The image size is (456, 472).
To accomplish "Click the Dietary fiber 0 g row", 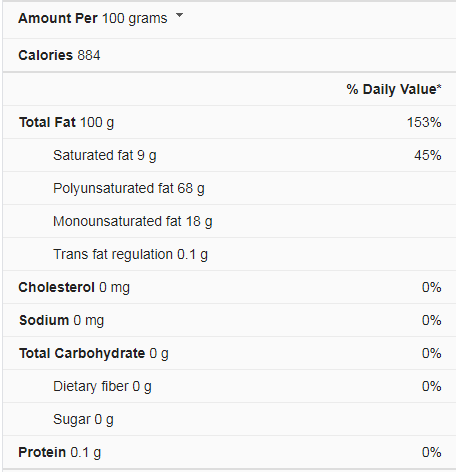I will pyautogui.click(x=229, y=386).
